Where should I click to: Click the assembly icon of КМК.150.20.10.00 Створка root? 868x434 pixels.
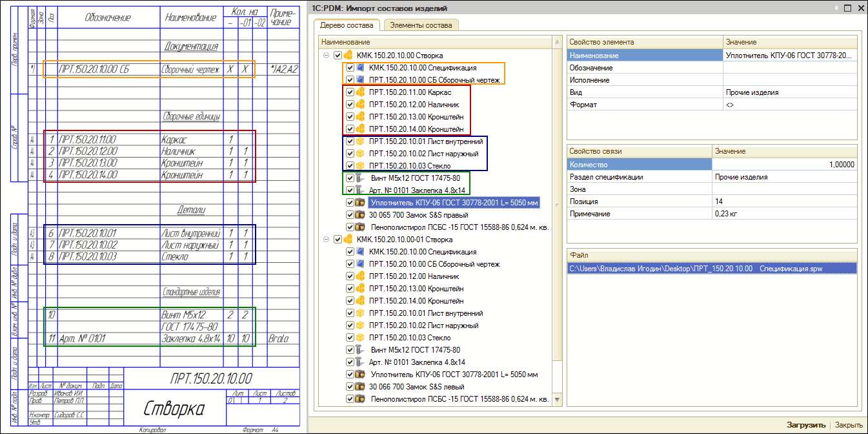tap(348, 55)
